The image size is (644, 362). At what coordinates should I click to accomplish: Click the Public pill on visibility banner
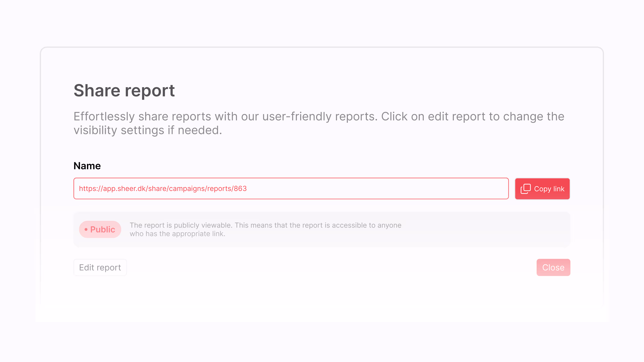pos(100,229)
